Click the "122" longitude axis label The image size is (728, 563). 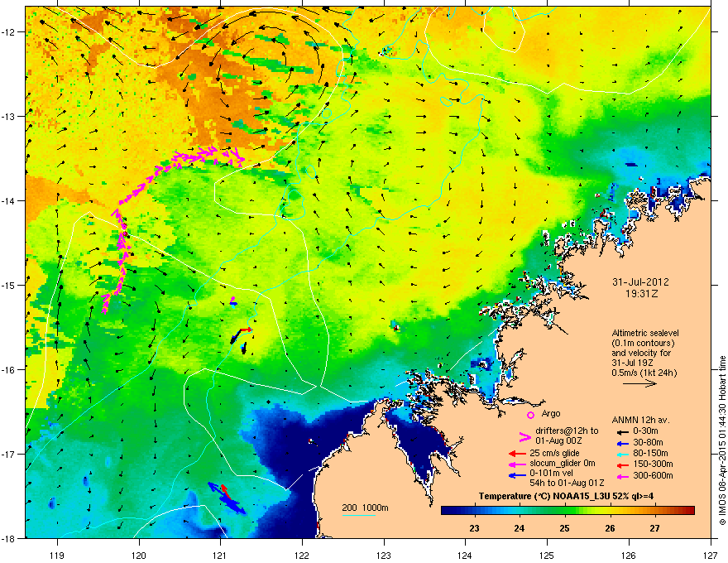coord(302,555)
